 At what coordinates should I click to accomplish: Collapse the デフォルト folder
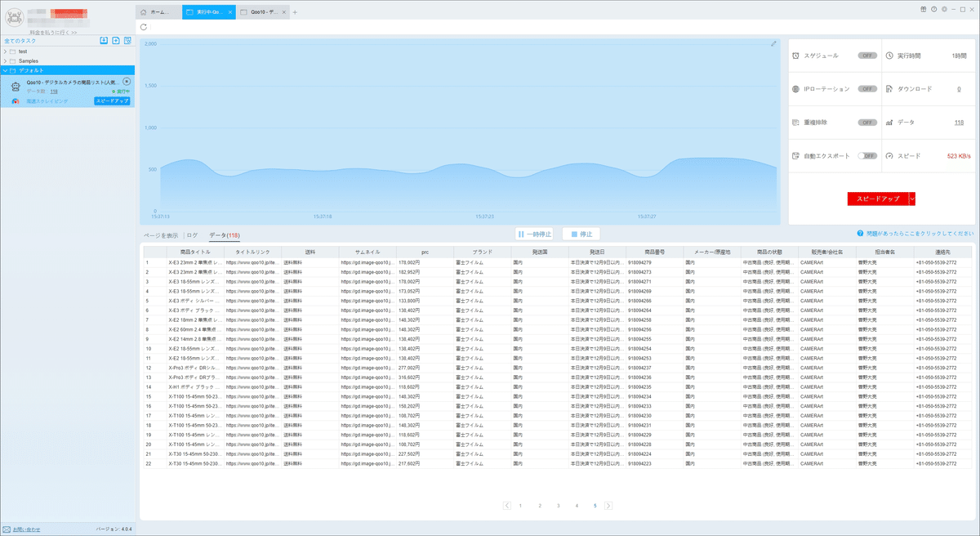pos(5,70)
